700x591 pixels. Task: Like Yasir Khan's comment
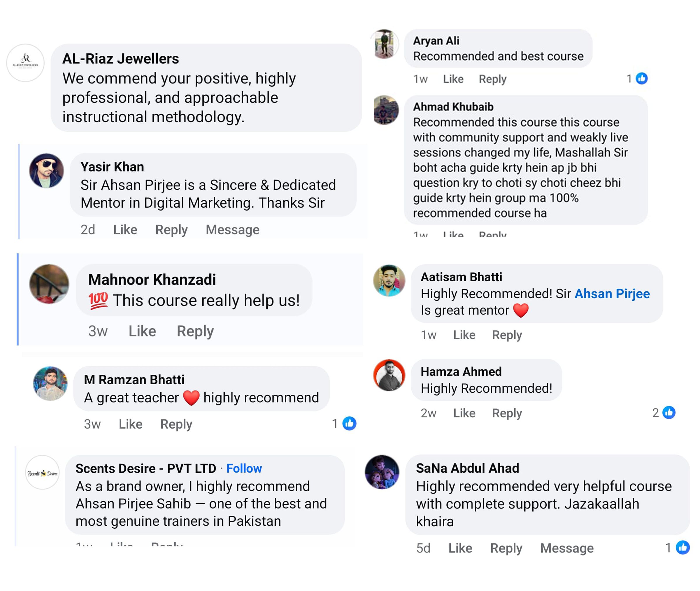pos(125,230)
